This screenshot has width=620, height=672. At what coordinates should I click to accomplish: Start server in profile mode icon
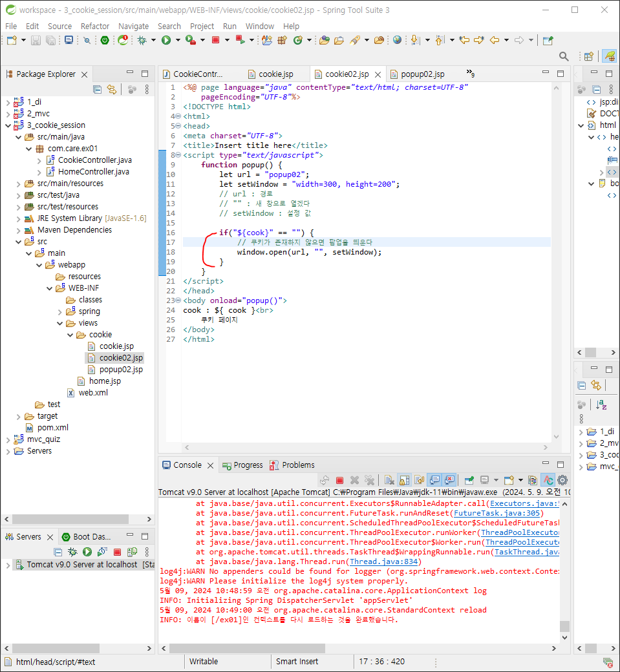coord(102,552)
